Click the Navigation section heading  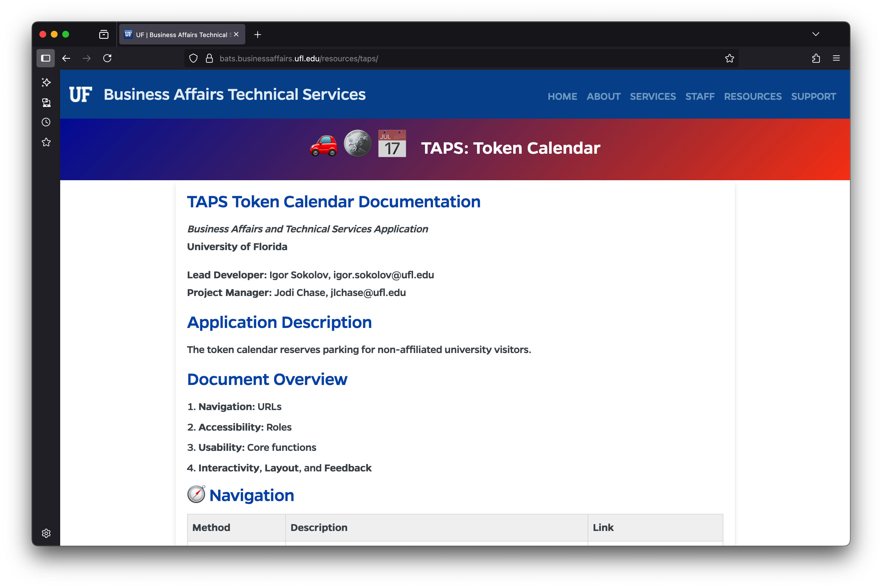tap(251, 495)
